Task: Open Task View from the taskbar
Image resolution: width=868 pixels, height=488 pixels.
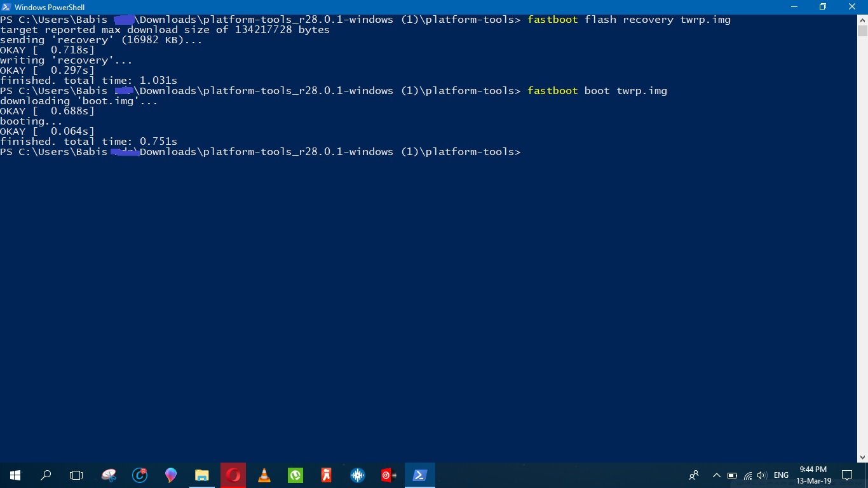Action: (x=76, y=475)
